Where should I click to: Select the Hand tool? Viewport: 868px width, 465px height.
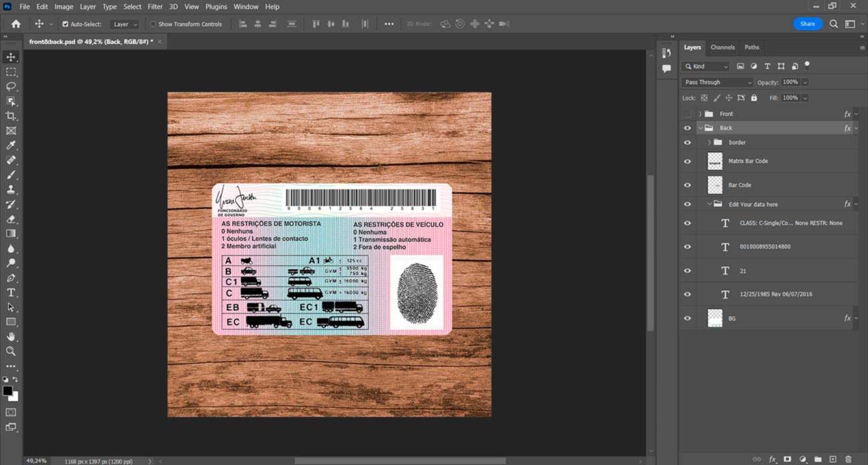tap(11, 337)
